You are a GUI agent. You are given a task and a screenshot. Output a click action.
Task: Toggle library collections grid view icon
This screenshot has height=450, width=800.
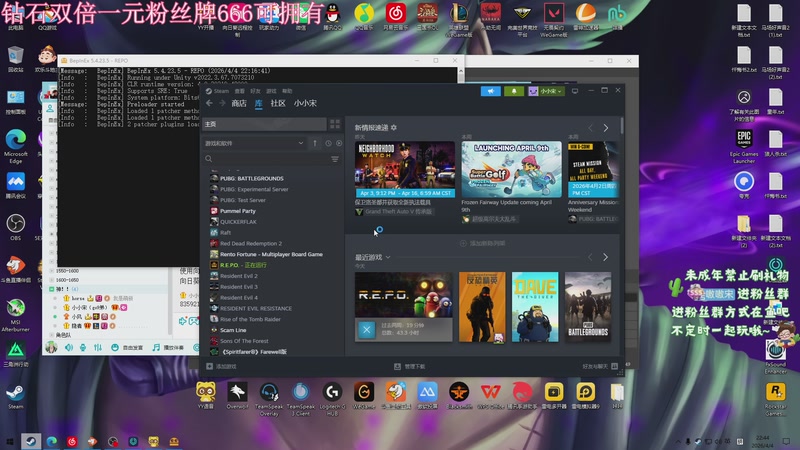point(335,124)
